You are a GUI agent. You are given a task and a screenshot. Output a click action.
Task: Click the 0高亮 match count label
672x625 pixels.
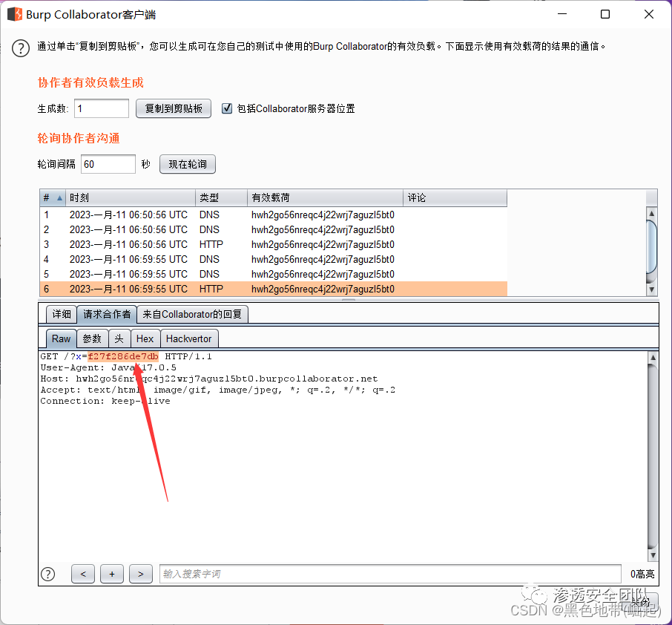tap(642, 574)
